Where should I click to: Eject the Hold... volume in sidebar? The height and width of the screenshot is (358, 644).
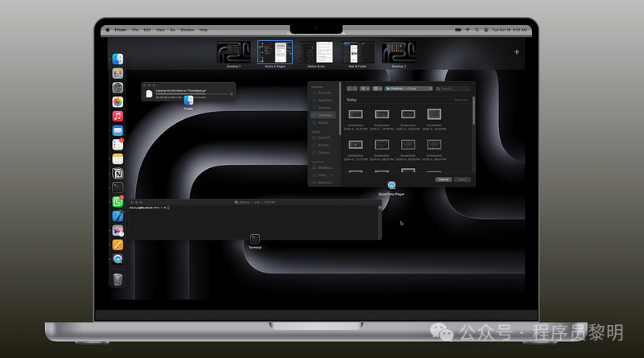point(332,175)
